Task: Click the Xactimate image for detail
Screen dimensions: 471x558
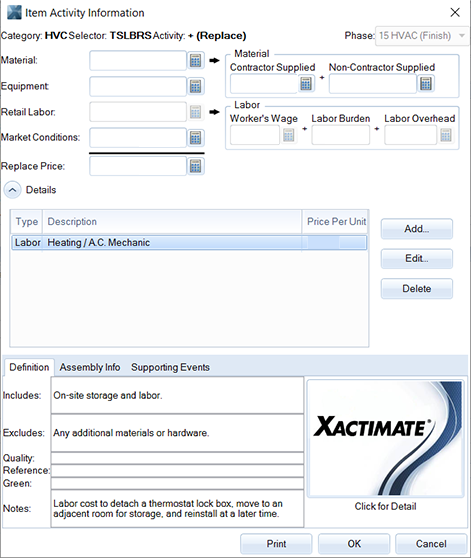Action: pyautogui.click(x=385, y=438)
